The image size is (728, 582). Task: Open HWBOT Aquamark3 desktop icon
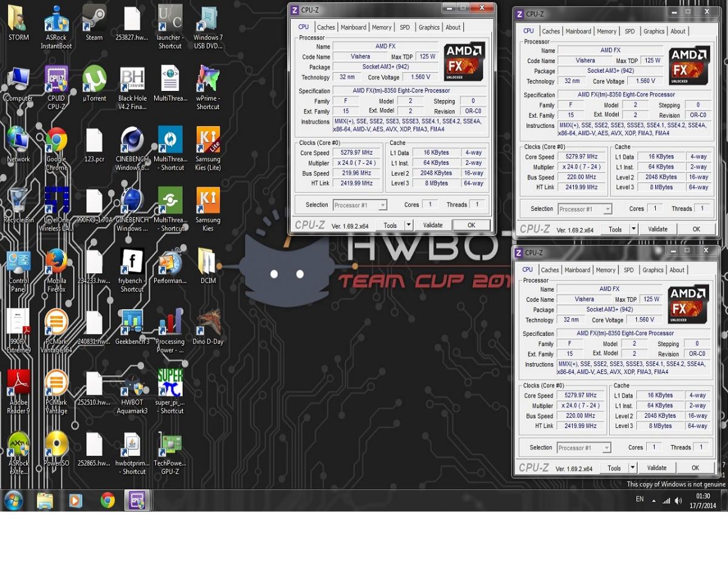coord(132,392)
